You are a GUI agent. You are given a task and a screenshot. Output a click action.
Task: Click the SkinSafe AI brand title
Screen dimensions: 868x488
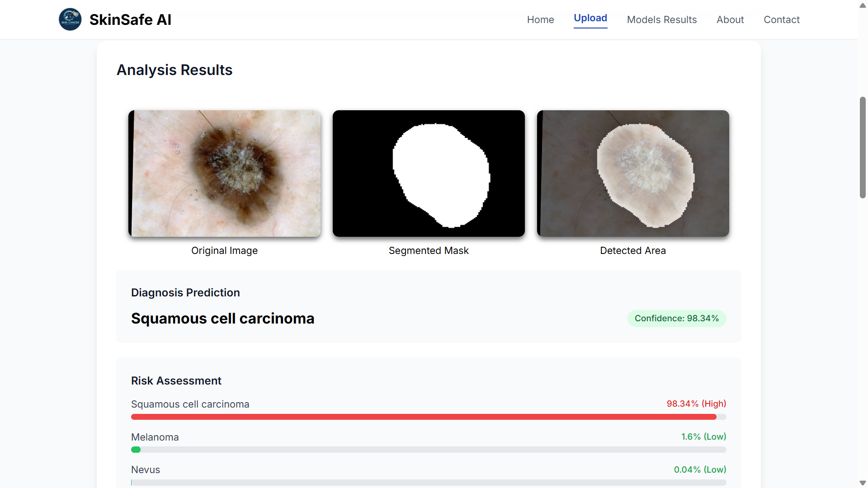coord(130,19)
